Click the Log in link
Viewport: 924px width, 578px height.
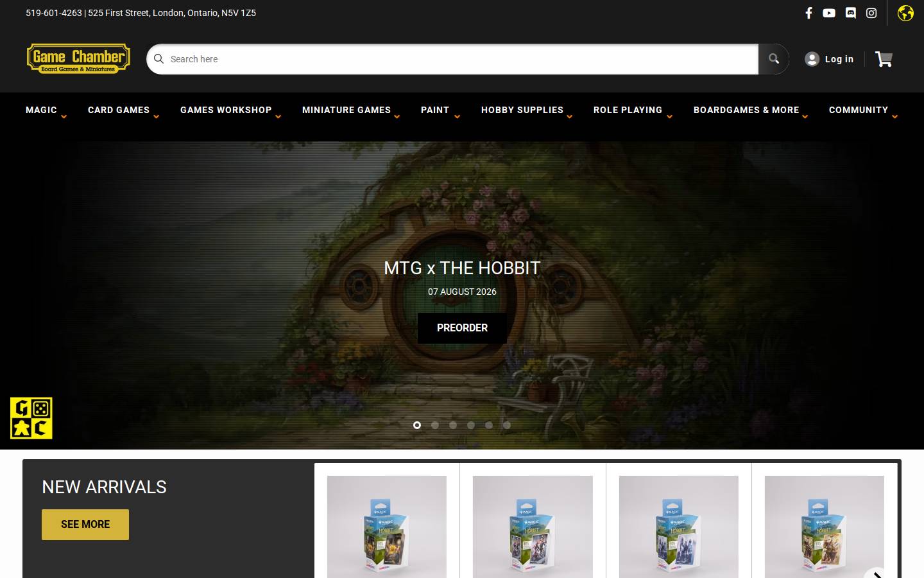tap(839, 59)
